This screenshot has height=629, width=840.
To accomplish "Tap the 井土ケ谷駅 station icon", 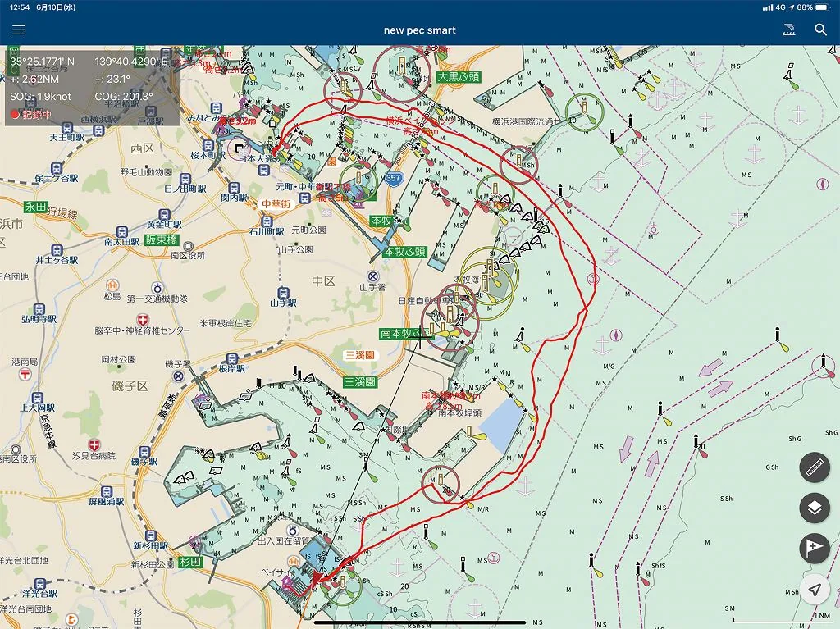I will [57, 250].
